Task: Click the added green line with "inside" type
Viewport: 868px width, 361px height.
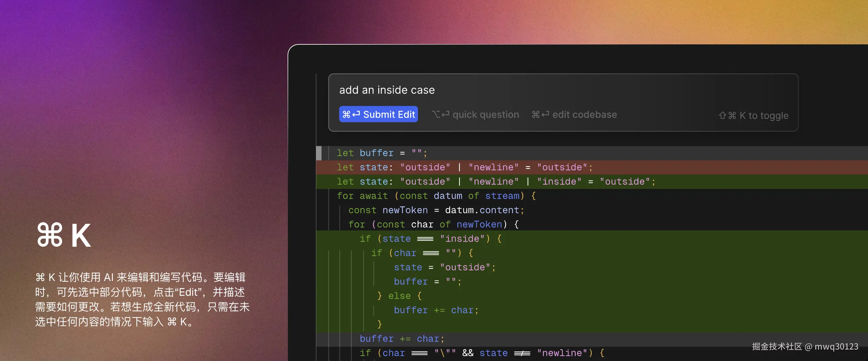Action: (592, 182)
